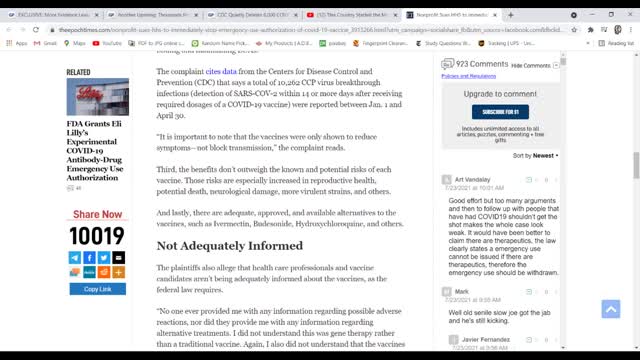Open more sharing options plus icon
This screenshot has height=360, width=640.
pos(119,272)
